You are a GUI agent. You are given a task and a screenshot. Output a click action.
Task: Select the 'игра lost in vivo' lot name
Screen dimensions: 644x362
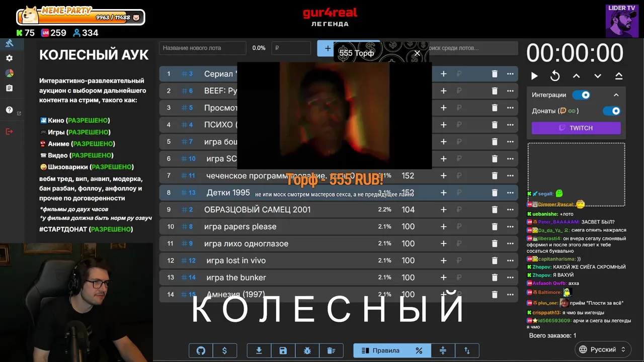click(x=236, y=260)
